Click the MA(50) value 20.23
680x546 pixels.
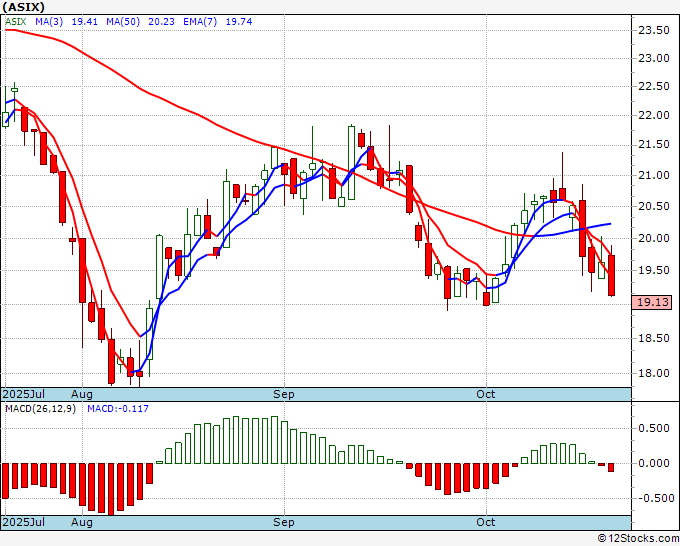(x=161, y=22)
